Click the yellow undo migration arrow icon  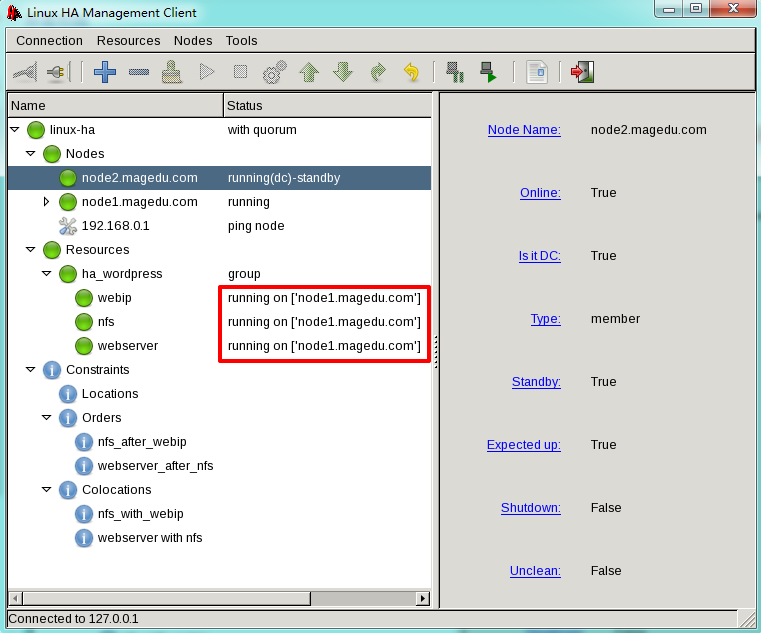(411, 72)
